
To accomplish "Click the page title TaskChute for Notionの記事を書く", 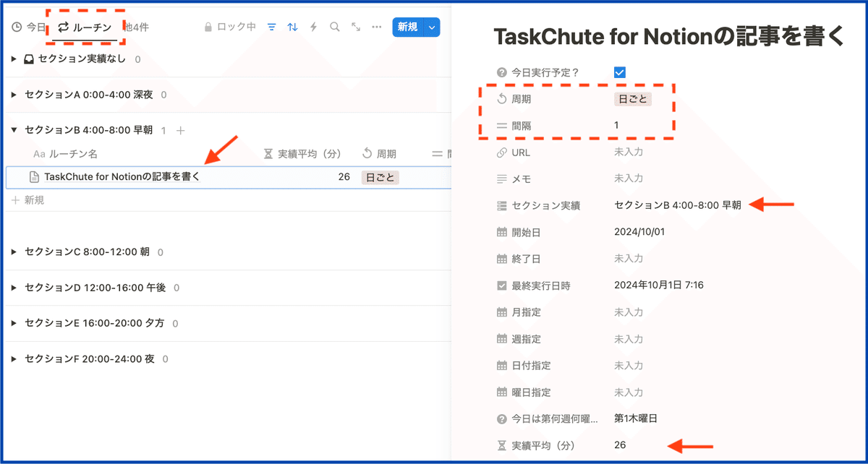I will [x=668, y=37].
